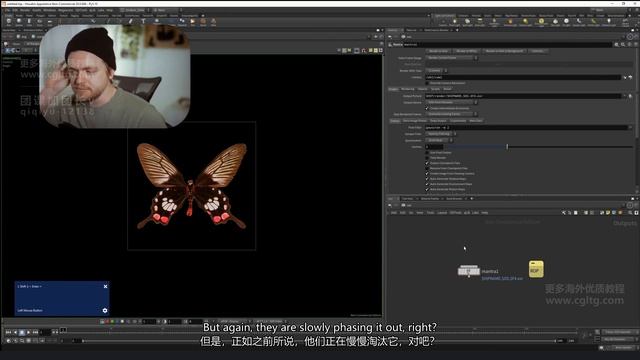Select the Sphere shelf tool
The height and width of the screenshot is (360, 640).
point(19,22)
